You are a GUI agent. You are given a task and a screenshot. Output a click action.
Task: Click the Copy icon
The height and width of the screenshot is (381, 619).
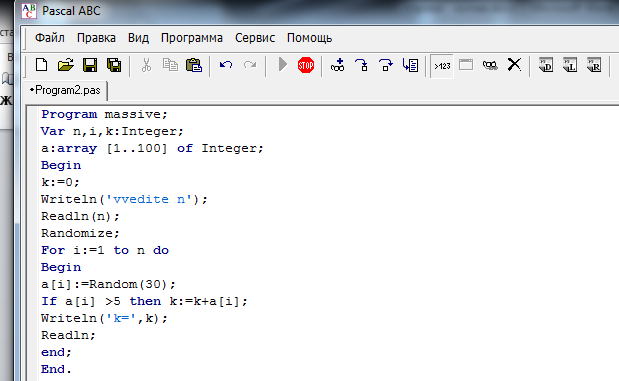tap(171, 65)
